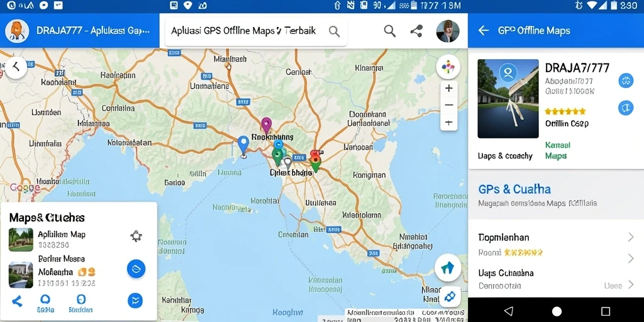
Task: Tap the toolbar search magnifier icon
Action: tap(389, 31)
